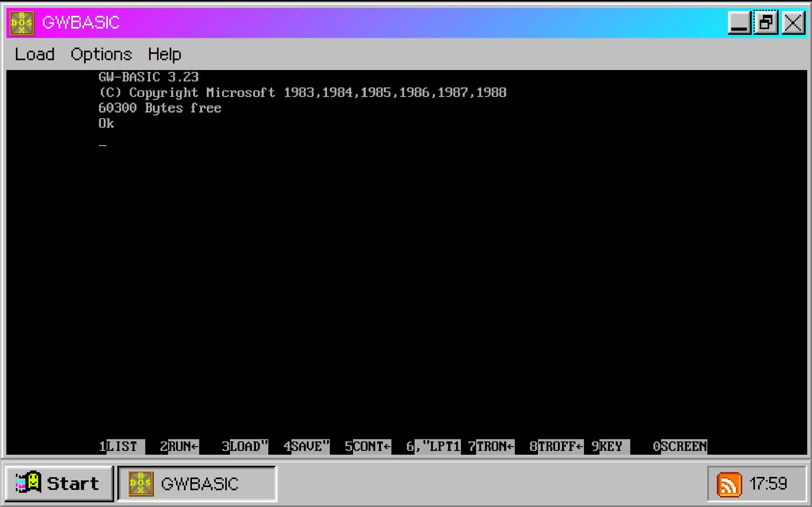Click the 3LOAD" function key label
This screenshot has height=507, width=812.
point(245,447)
